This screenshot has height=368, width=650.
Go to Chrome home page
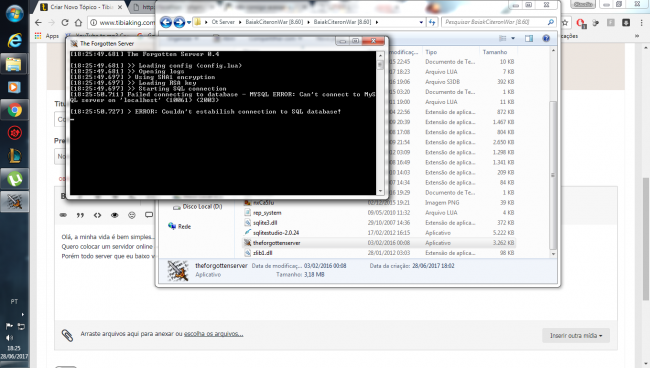point(78,22)
